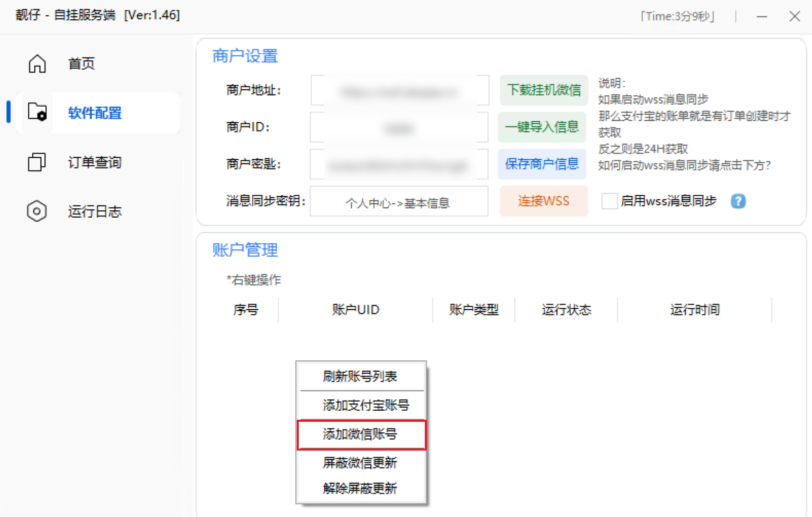
Task: Click the 序号 column header
Action: coord(245,310)
